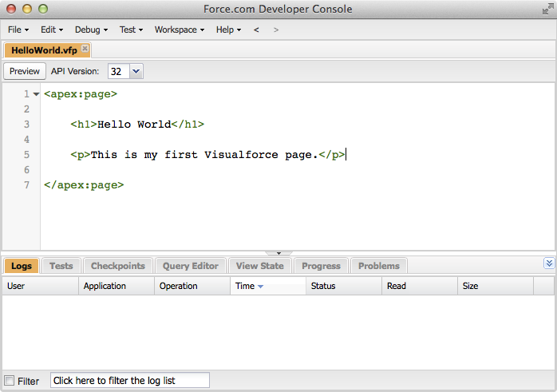The width and height of the screenshot is (557, 392).
Task: Switch to the View State tab
Action: point(259,266)
